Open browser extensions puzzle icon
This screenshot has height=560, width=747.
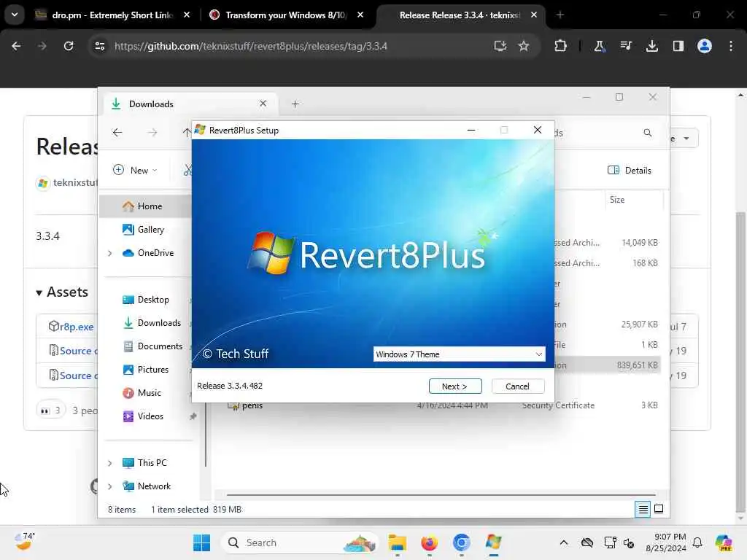point(561,46)
